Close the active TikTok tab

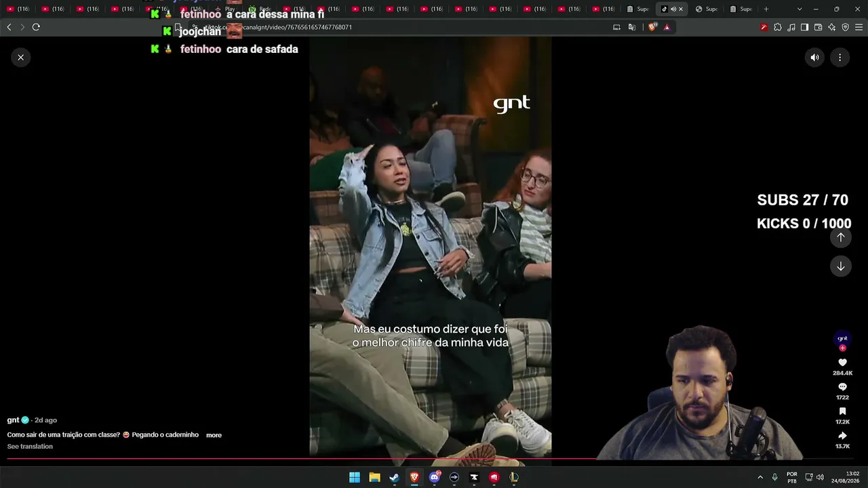click(681, 9)
